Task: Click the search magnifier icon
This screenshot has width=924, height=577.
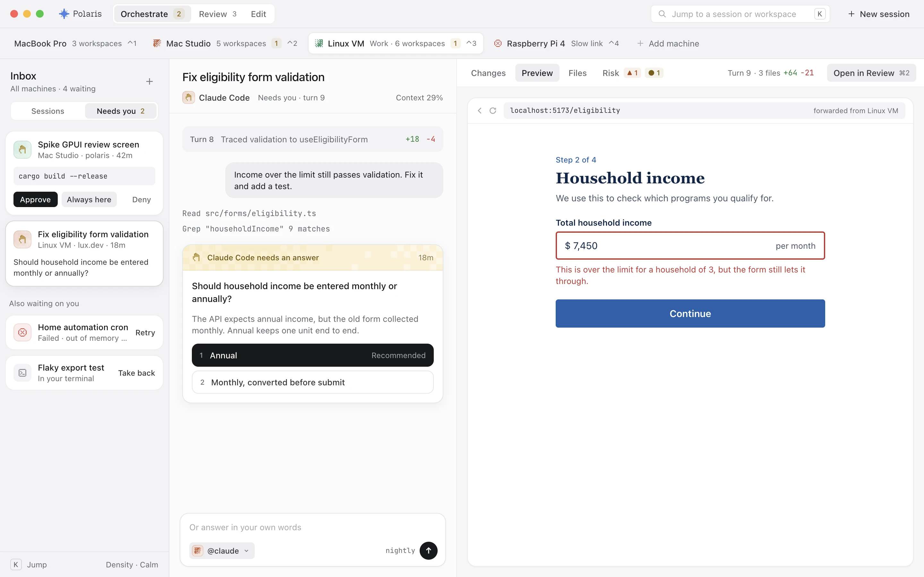Action: point(663,14)
